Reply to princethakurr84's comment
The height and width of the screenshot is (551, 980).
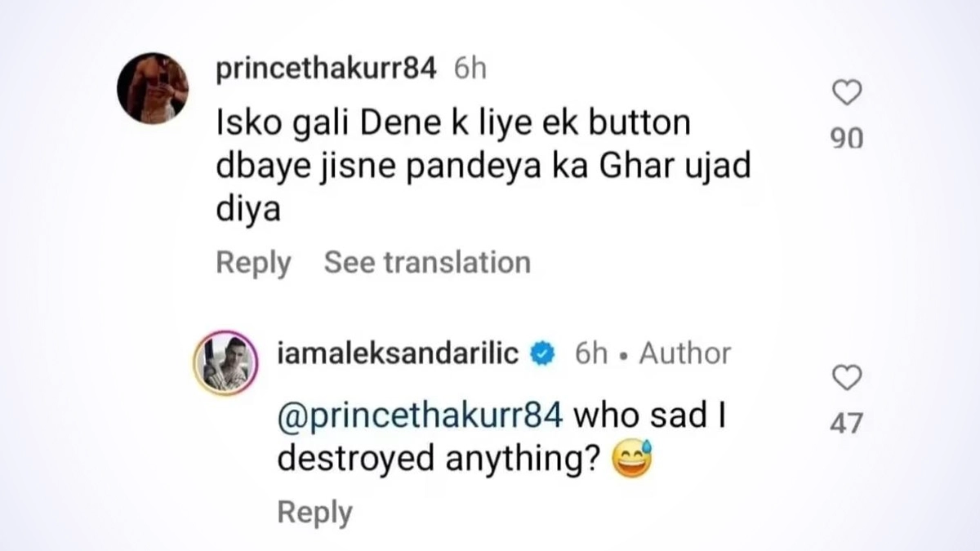[253, 262]
